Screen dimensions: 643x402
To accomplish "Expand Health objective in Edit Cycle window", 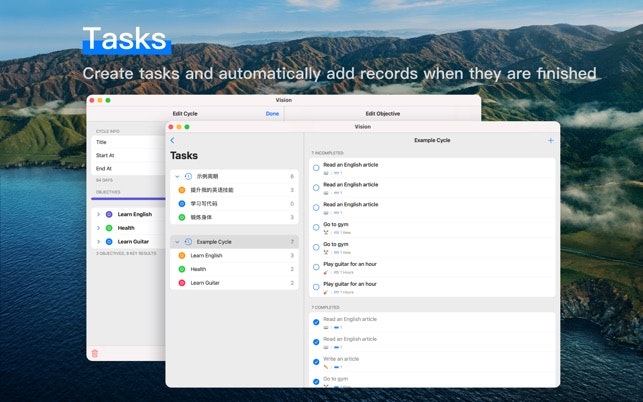I will tap(98, 228).
